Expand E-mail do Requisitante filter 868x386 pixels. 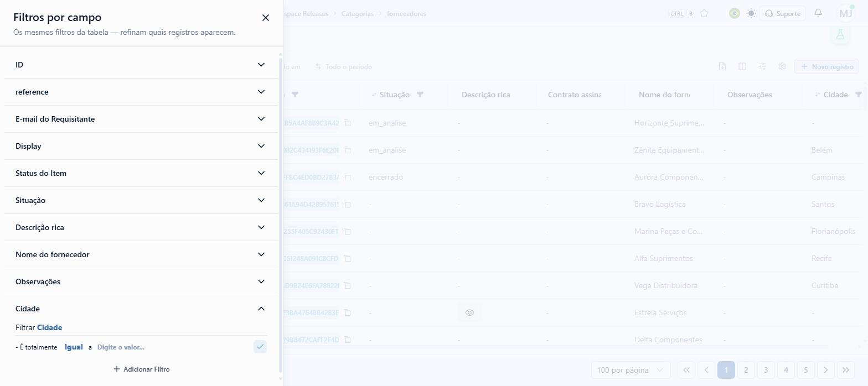click(x=141, y=119)
